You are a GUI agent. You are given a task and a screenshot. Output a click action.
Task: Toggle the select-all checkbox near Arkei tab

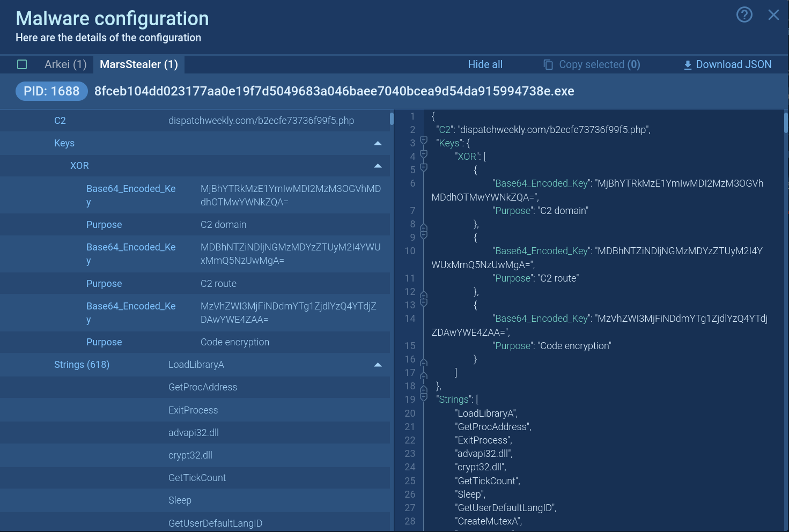tap(22, 64)
